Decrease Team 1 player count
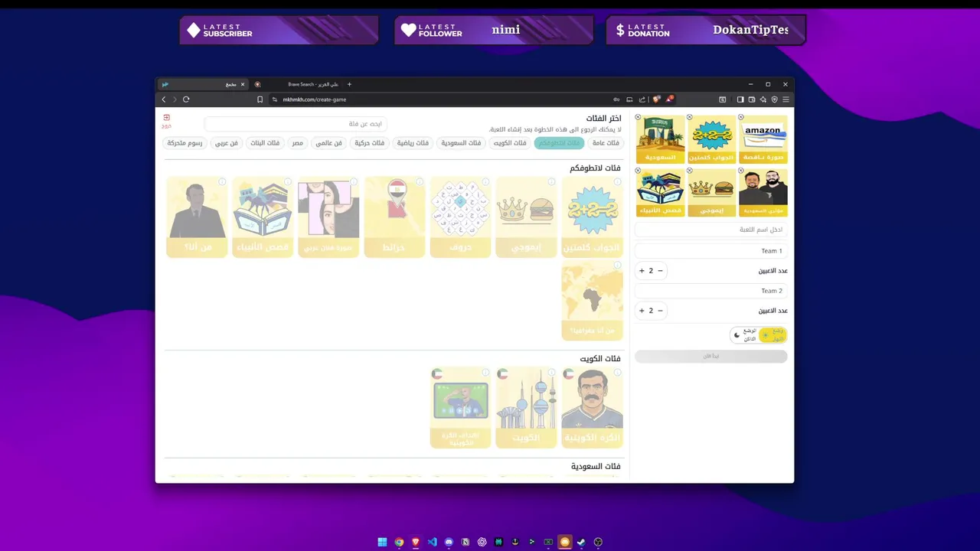This screenshot has height=551, width=980. [660, 271]
